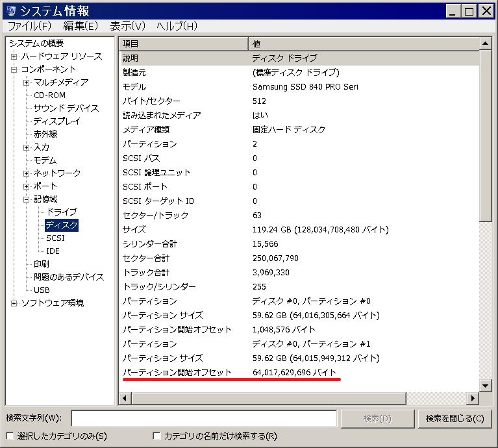Image resolution: width=498 pixels, height=448 pixels.
Task: Expand the ハードウェア リソース node
Action: [x=14, y=57]
